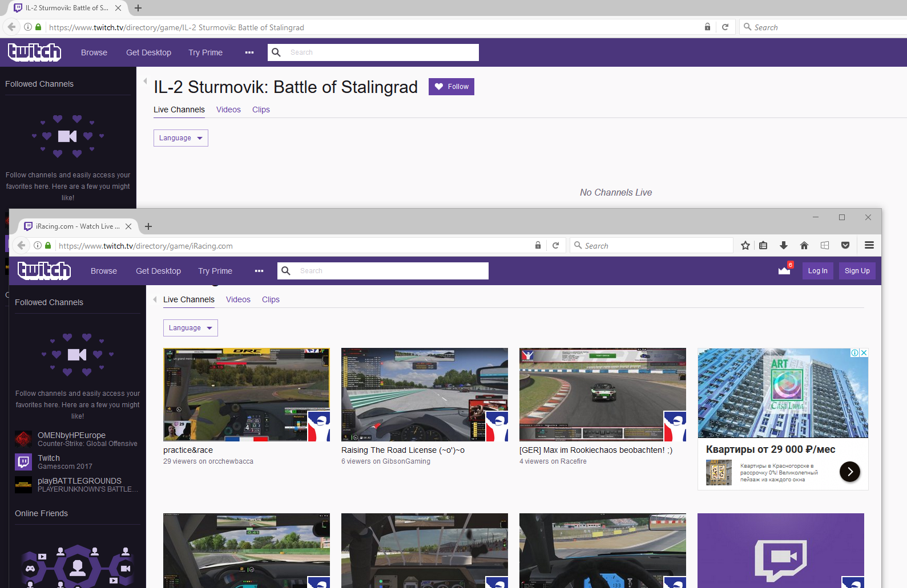Close the apartment advertisement with X

(x=864, y=352)
